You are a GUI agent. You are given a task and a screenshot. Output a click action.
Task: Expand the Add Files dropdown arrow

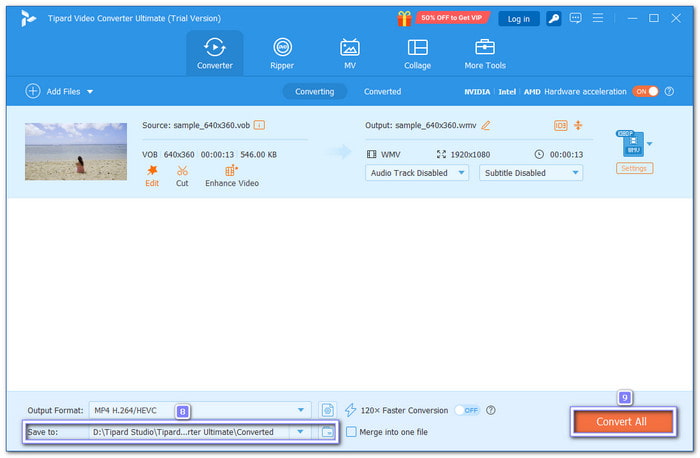point(90,92)
